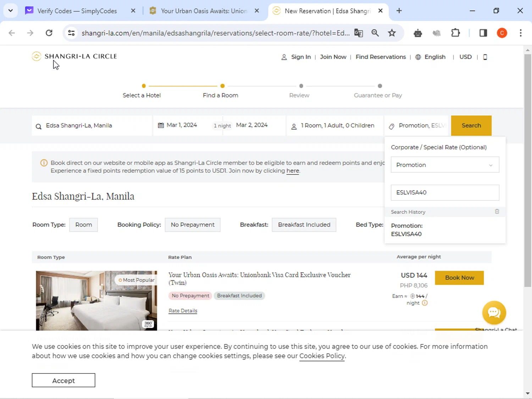The image size is (532, 399).
Task: Click the guest person icon in rooms field
Action: 294,126
